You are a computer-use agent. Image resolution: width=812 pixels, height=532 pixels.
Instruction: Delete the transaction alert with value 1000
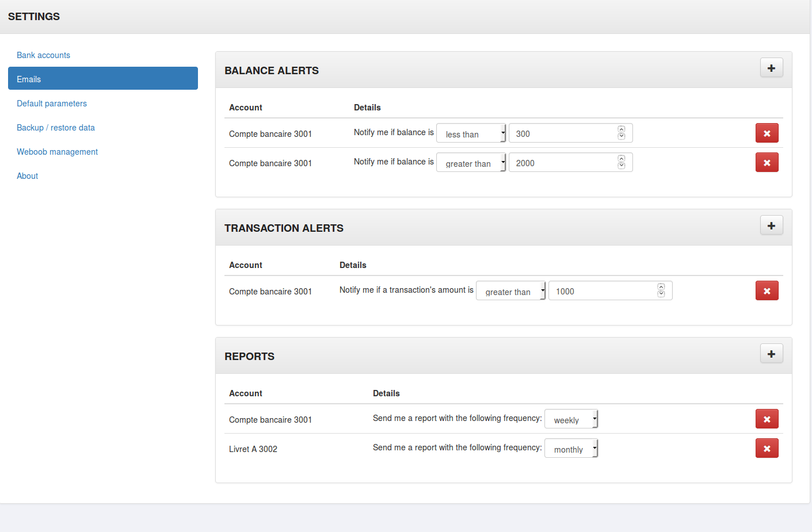click(767, 290)
